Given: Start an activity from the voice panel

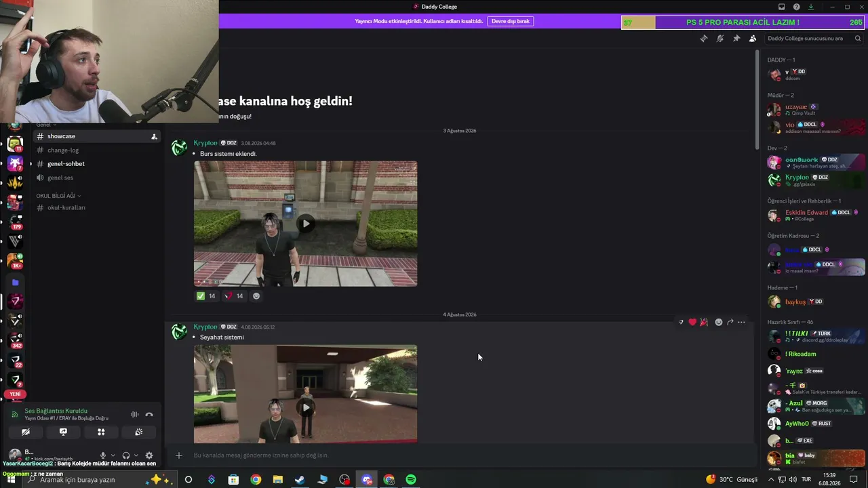Looking at the screenshot, I should 101,432.
